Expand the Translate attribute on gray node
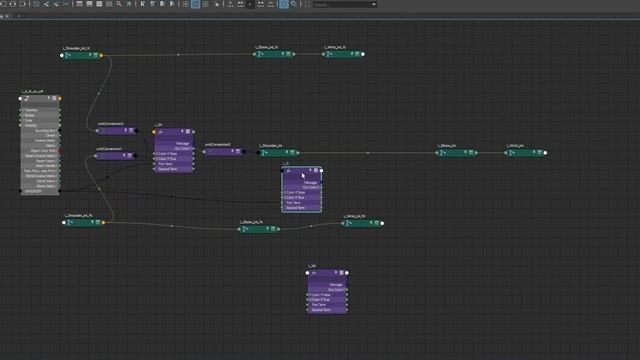640x360 pixels. pyautogui.click(x=24, y=110)
